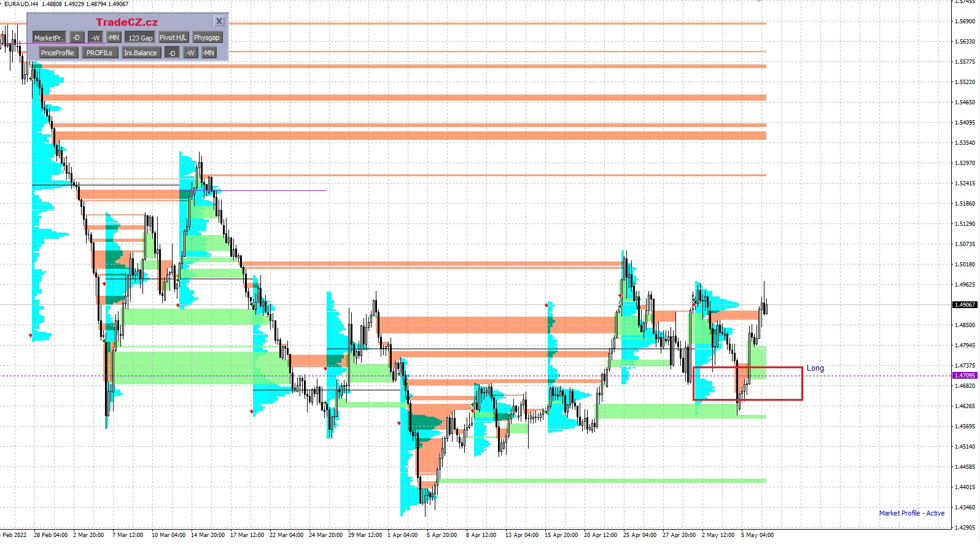Close the TradeCZ.cz panel with X
This screenshot has width=980, height=545.
219,21
